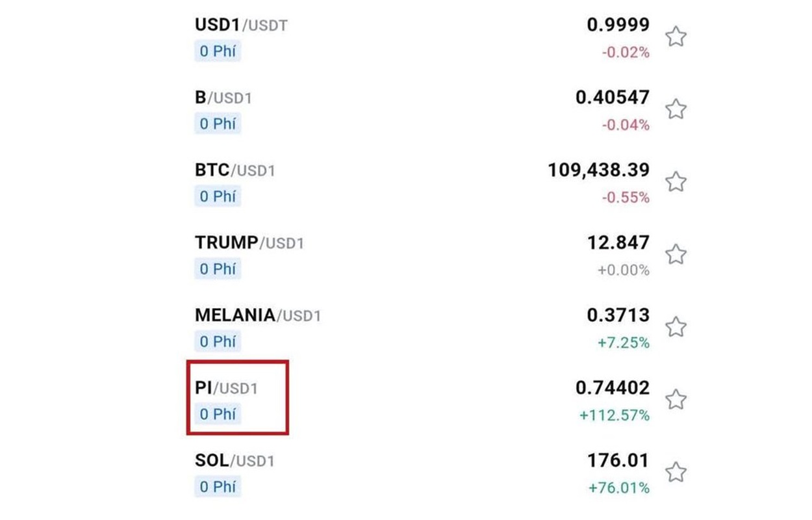Viewport: 812px width, 520px height.
Task: Favorite the SOL/USD1 pair star
Action: (676, 472)
